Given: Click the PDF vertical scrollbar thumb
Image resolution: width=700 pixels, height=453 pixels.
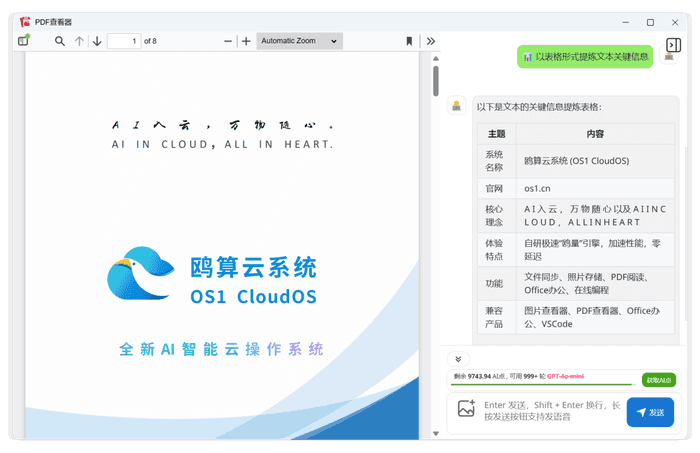Looking at the screenshot, I should click(x=436, y=81).
